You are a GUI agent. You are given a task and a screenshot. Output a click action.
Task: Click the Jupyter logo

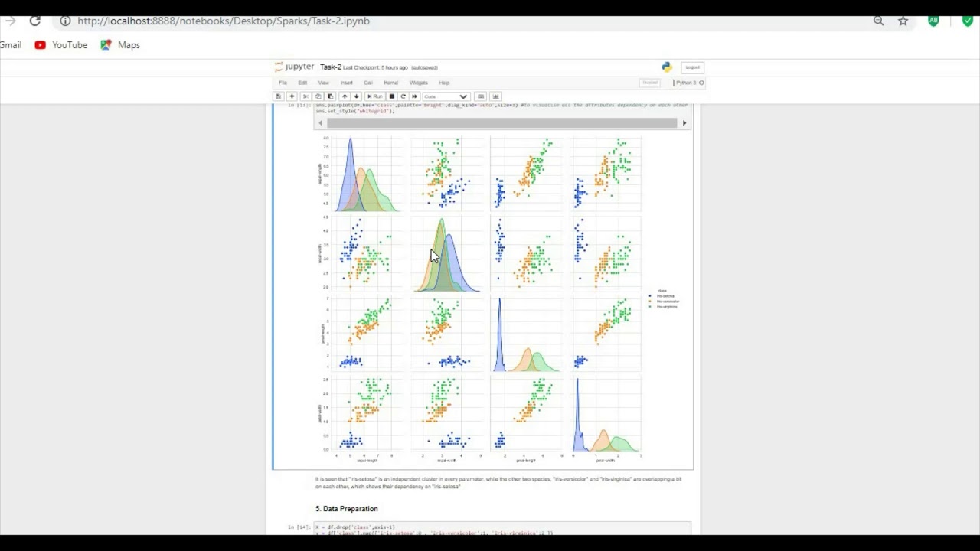[294, 67]
